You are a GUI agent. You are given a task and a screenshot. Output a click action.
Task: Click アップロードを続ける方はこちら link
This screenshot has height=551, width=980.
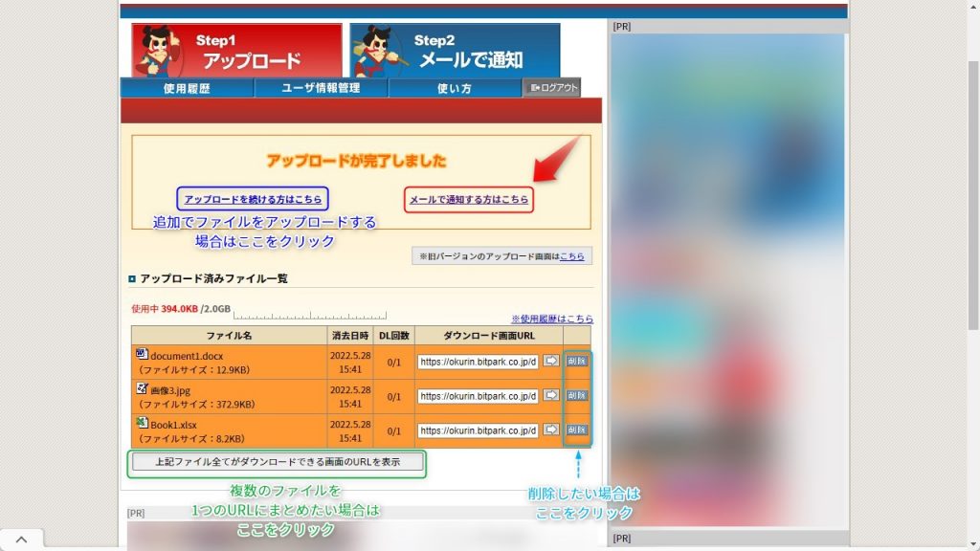253,199
